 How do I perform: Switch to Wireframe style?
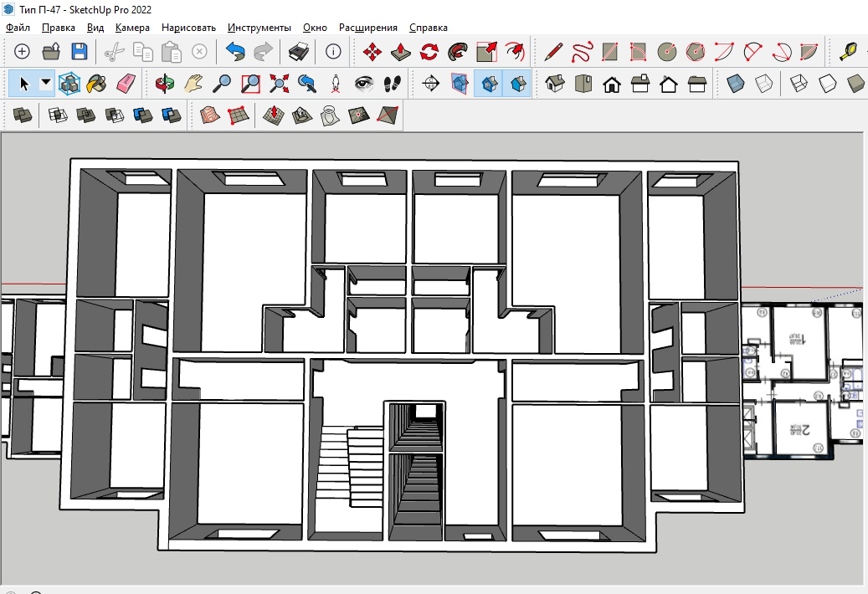coord(799,84)
